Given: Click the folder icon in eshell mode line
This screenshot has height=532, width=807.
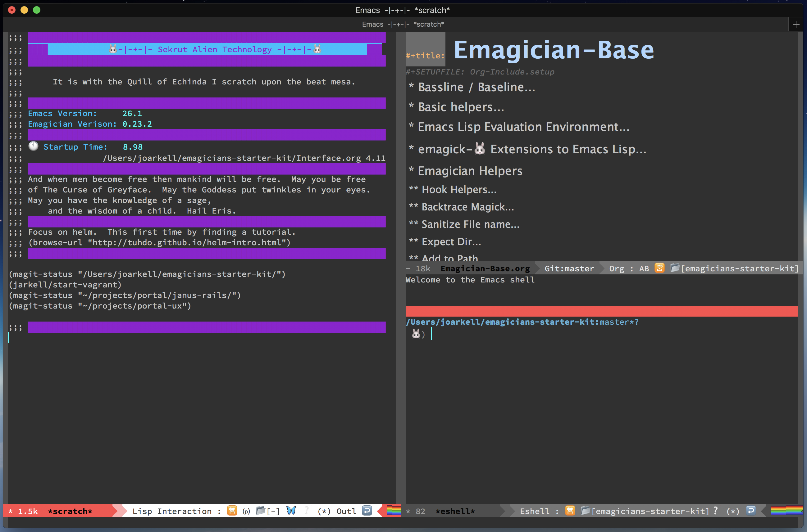Looking at the screenshot, I should (585, 510).
